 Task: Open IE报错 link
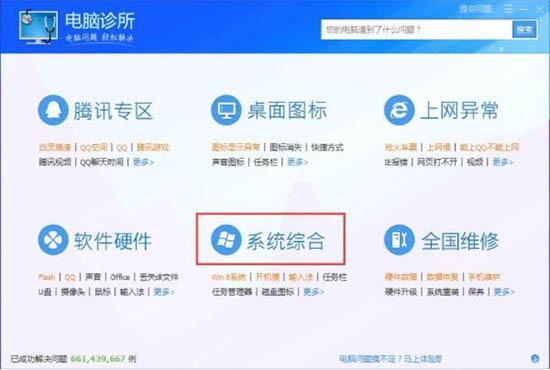396,162
